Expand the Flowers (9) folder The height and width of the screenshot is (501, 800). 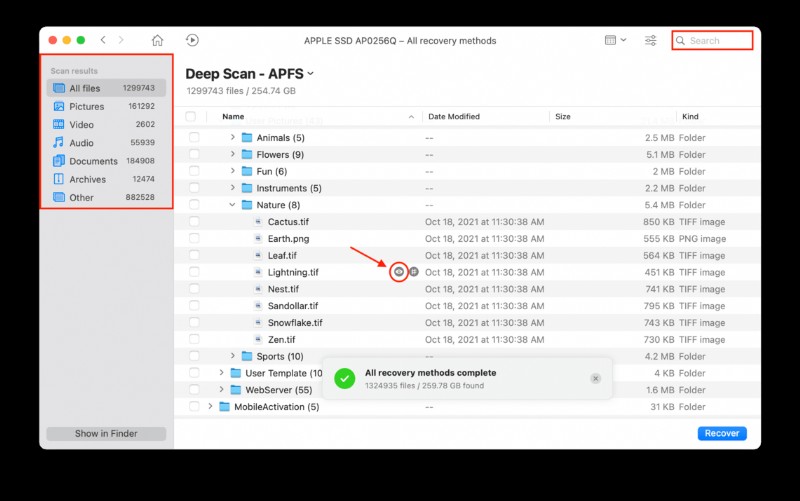(x=232, y=154)
